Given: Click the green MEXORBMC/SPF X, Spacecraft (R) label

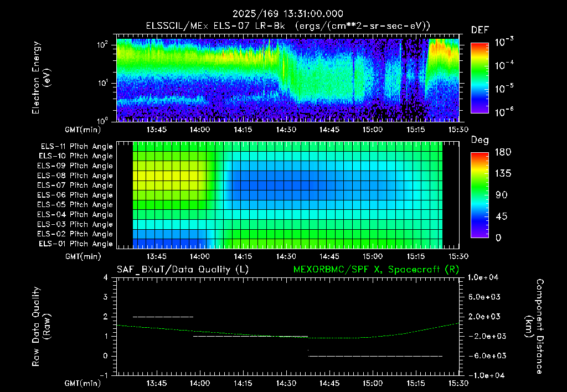Looking at the screenshot, I should click(376, 270).
